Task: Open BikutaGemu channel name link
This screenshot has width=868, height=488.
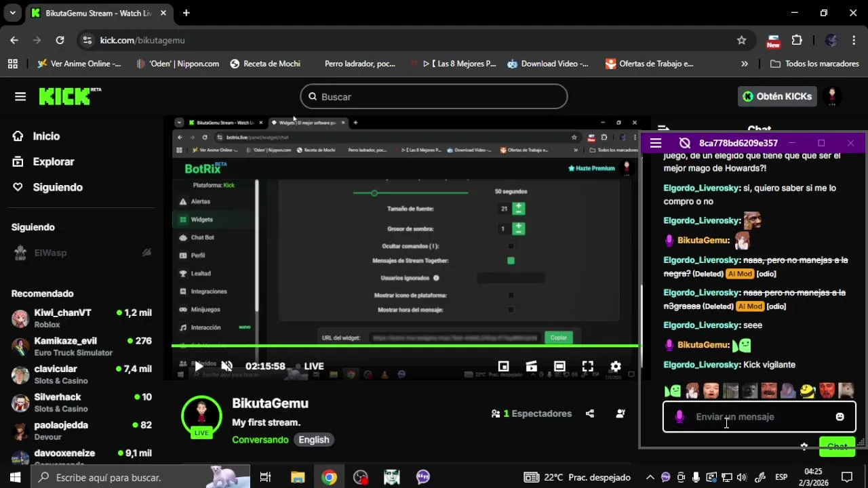Action: 270,403
